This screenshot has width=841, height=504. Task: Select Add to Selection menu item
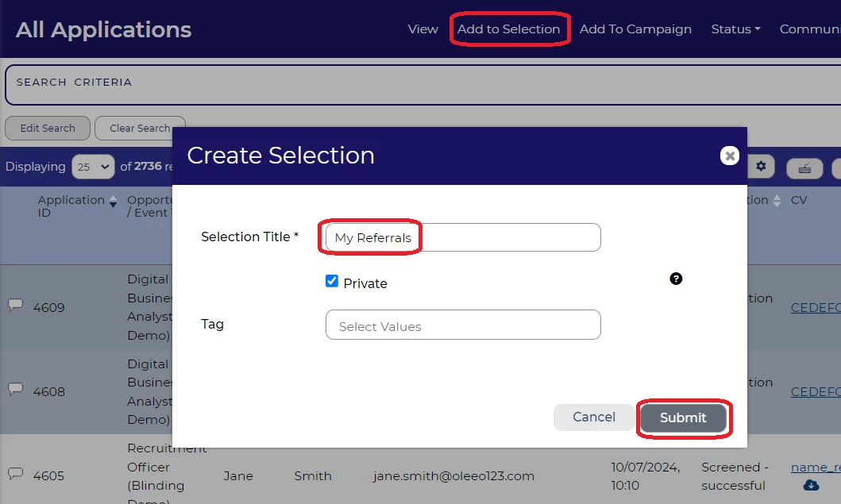point(508,29)
